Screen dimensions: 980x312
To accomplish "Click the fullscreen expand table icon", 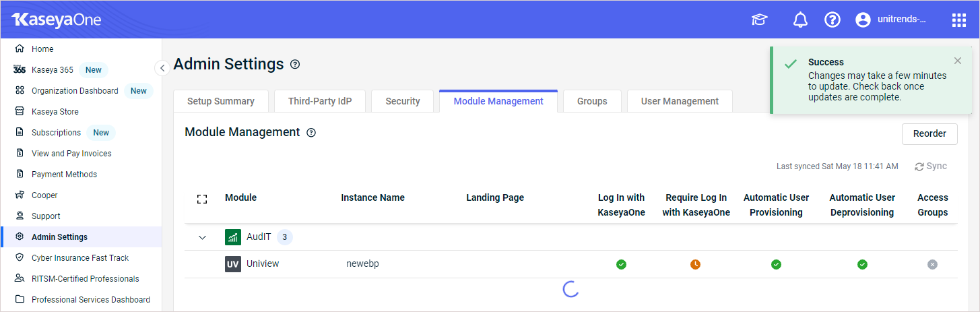I will (202, 199).
